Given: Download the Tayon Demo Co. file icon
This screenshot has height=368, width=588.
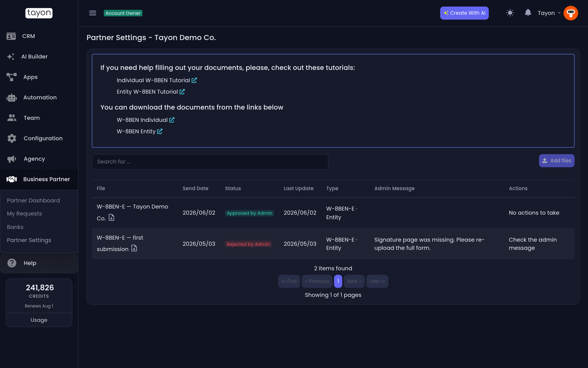Looking at the screenshot, I should tap(111, 217).
